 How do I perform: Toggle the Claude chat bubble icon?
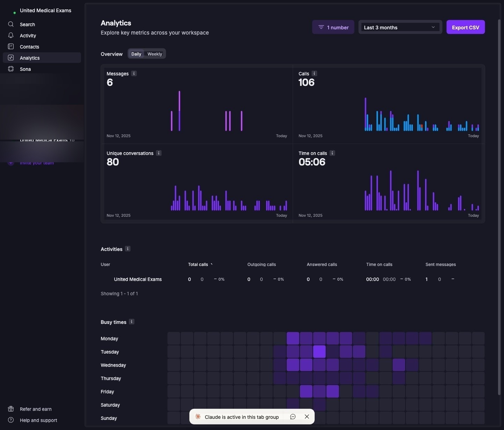(x=293, y=416)
